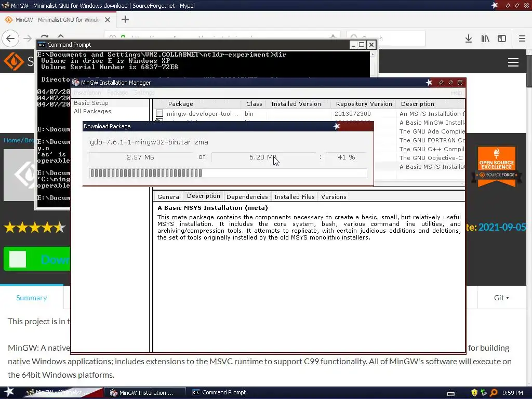Click the browser forward arrow

pos(28,38)
